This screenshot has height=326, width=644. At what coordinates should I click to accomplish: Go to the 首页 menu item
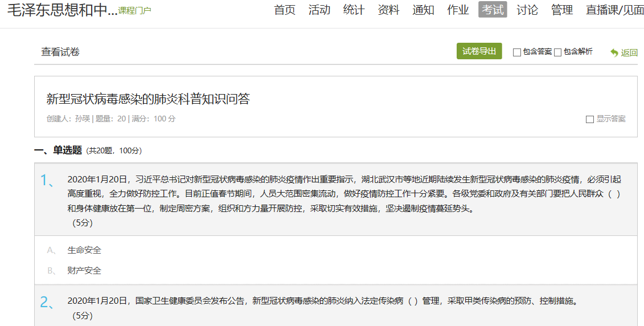tap(285, 10)
